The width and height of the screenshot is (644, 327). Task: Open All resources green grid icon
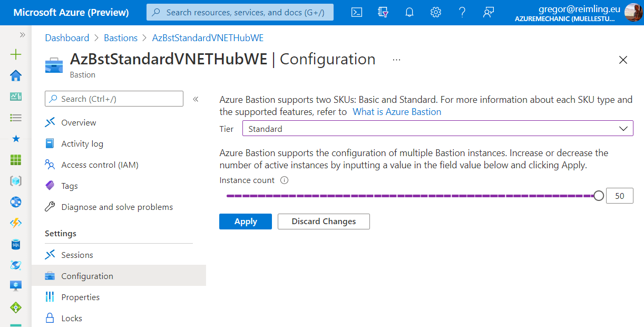[16, 160]
